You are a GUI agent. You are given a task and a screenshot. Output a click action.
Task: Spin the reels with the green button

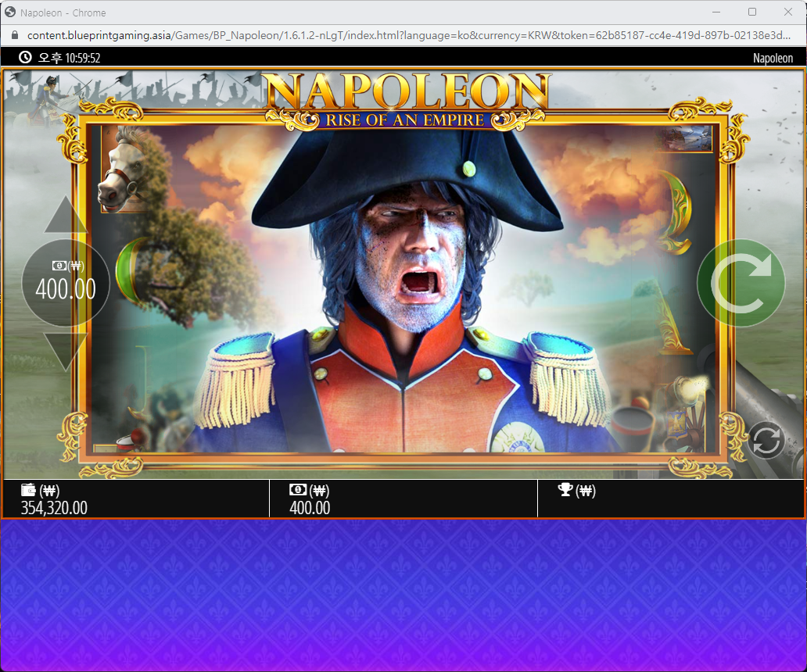(741, 283)
